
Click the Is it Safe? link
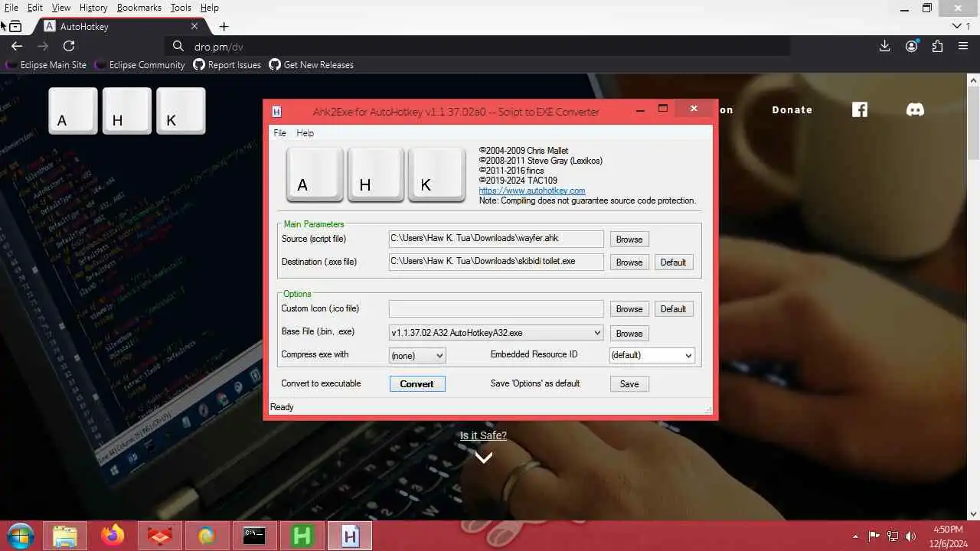[483, 435]
